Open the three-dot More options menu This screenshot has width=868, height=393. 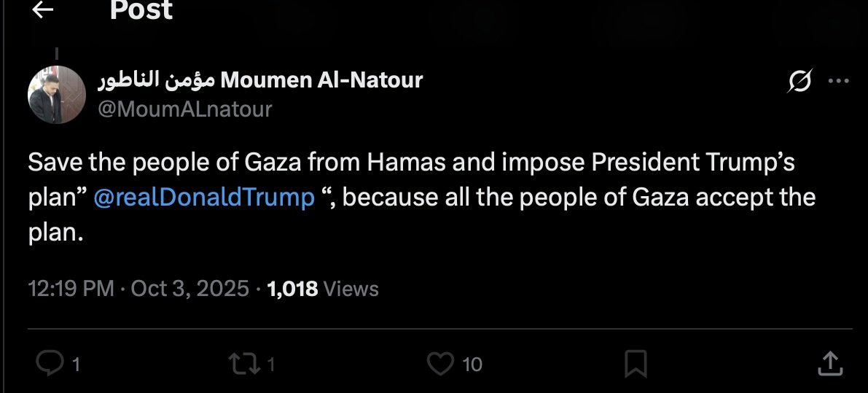[838, 81]
